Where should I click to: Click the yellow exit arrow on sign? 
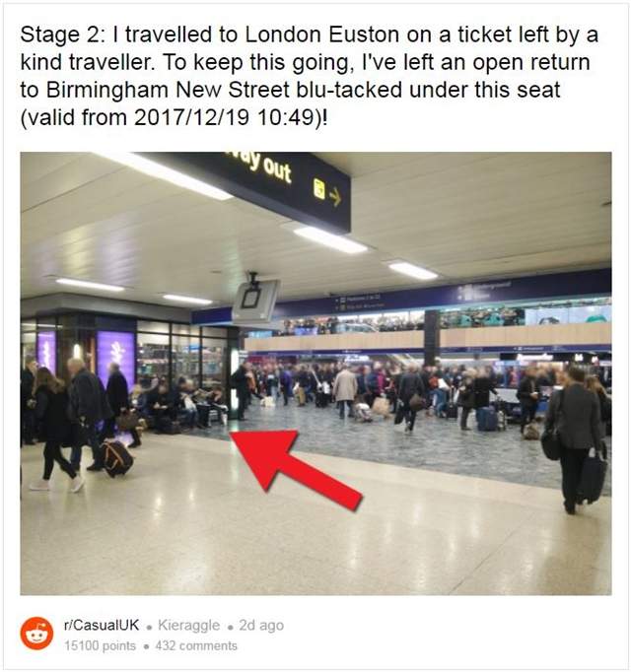point(335,198)
